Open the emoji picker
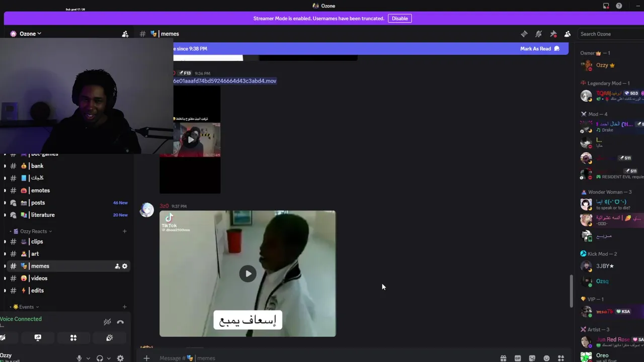Viewport: 644px width, 362px height. coord(546,358)
